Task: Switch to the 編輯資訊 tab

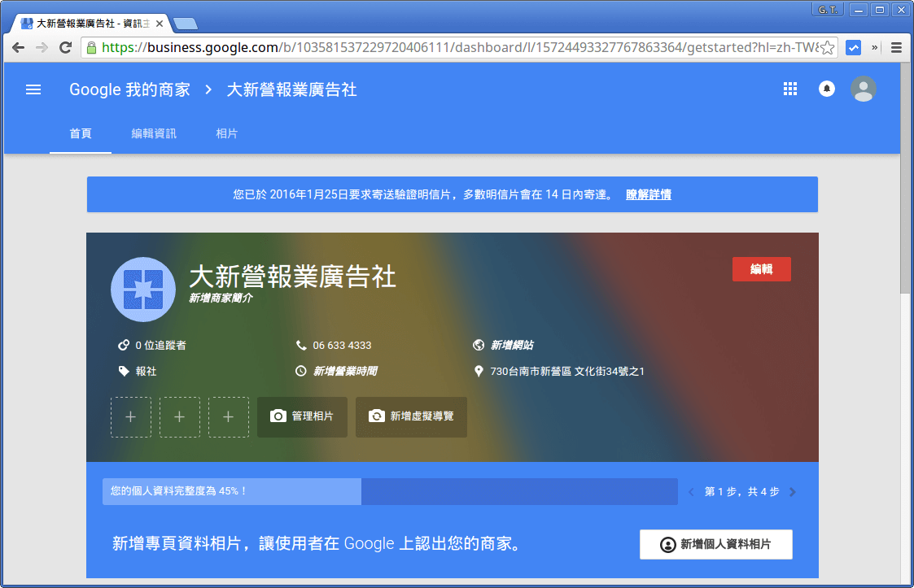Action: click(x=154, y=133)
